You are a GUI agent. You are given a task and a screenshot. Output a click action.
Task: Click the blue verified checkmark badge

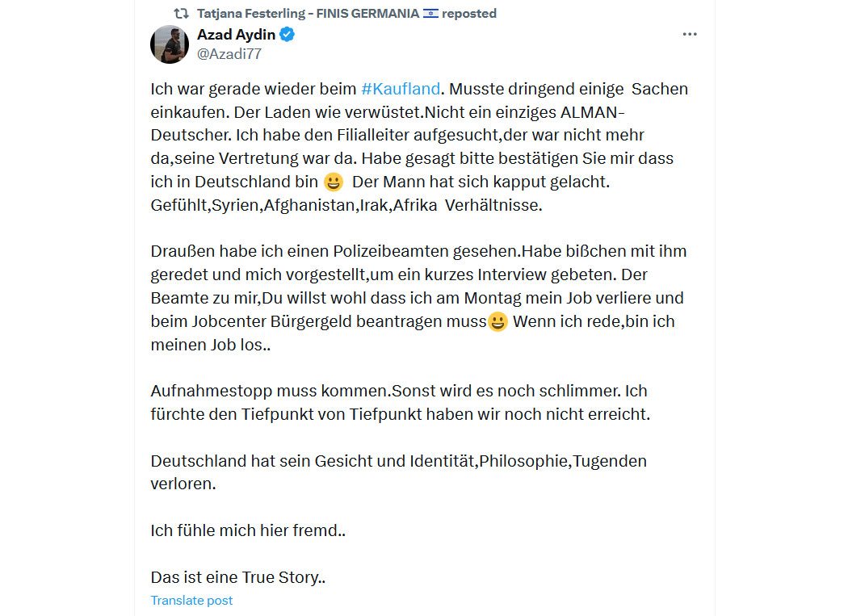(x=288, y=35)
